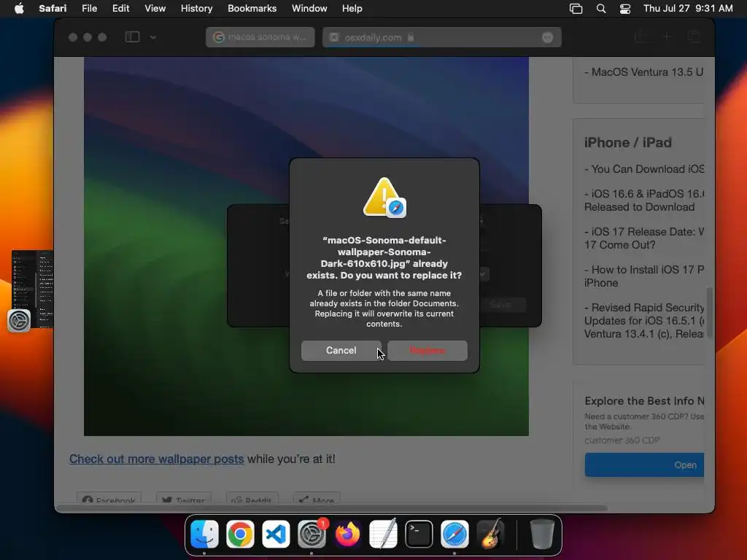Open Spotlight search in menu bar
Screen dimensions: 747x560
pyautogui.click(x=601, y=9)
